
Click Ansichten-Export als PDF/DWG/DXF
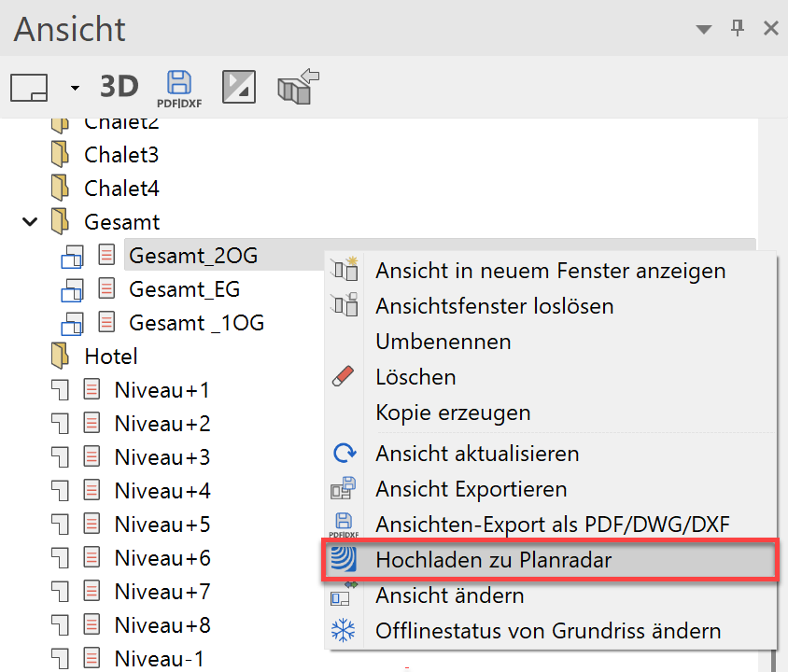552,525
